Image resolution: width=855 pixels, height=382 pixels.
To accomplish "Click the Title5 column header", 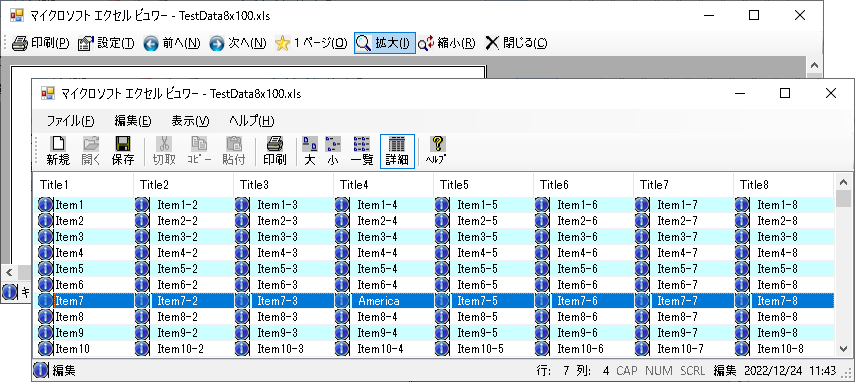I will click(484, 185).
